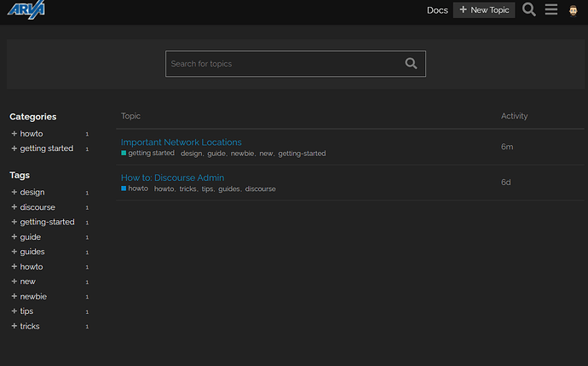Open Important Network Locations topic

[x=182, y=142]
